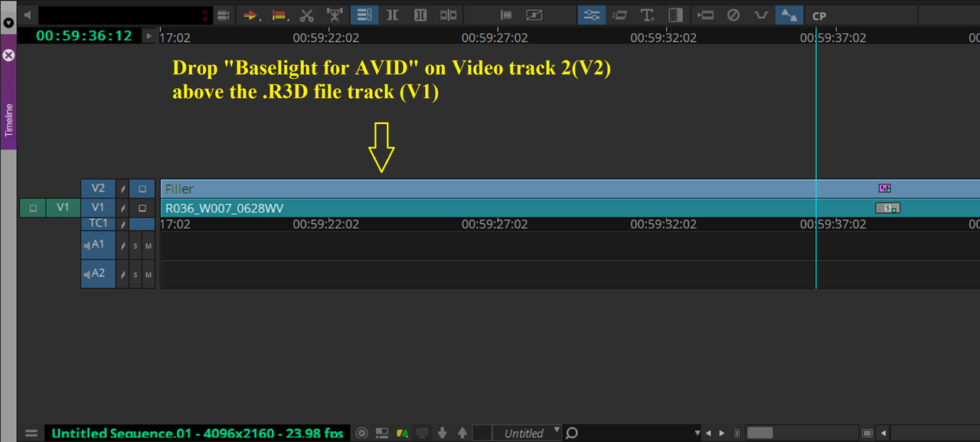The width and height of the screenshot is (980, 442).
Task: Click the down arrow step-in button
Action: point(443,434)
